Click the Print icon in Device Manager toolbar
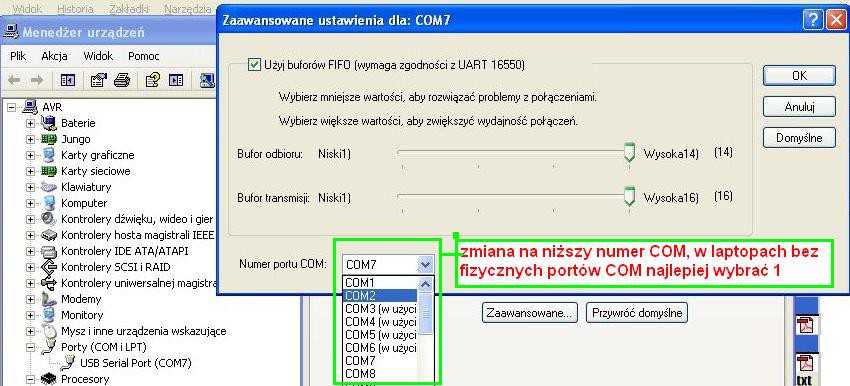 [x=121, y=80]
